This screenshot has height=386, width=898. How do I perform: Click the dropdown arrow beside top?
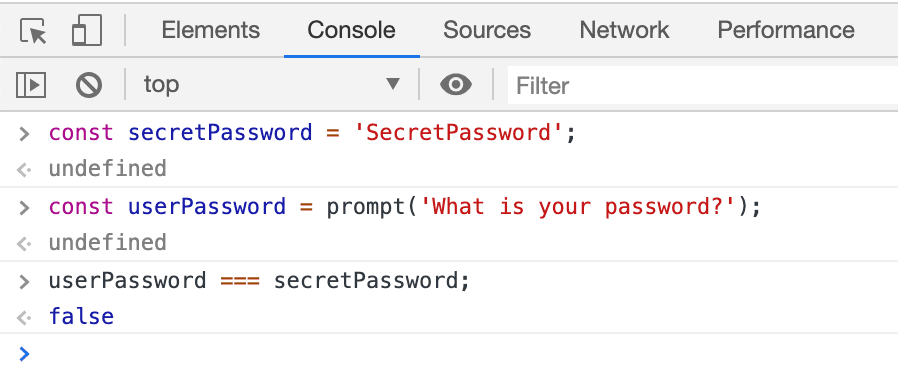point(393,84)
